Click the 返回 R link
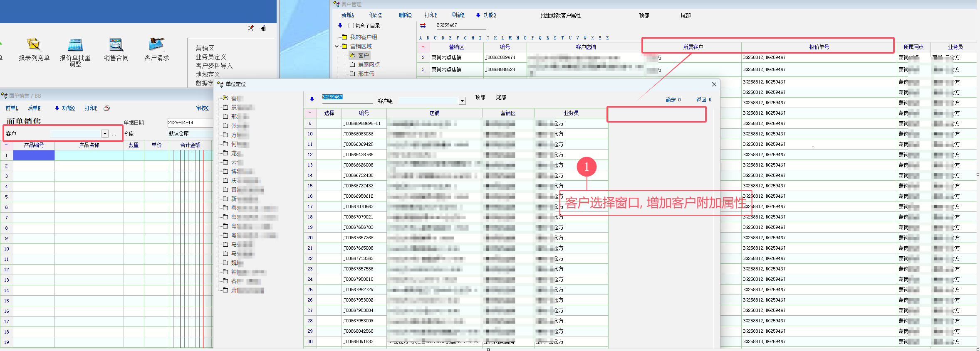 703,100
